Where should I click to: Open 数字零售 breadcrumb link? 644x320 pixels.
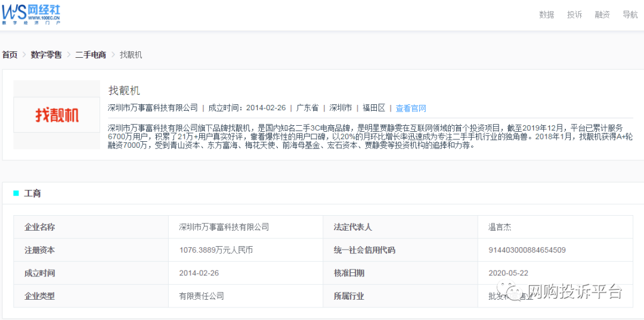pyautogui.click(x=46, y=55)
